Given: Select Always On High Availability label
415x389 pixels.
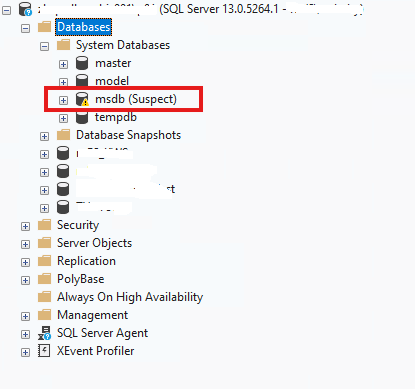Looking at the screenshot, I should tap(130, 297).
